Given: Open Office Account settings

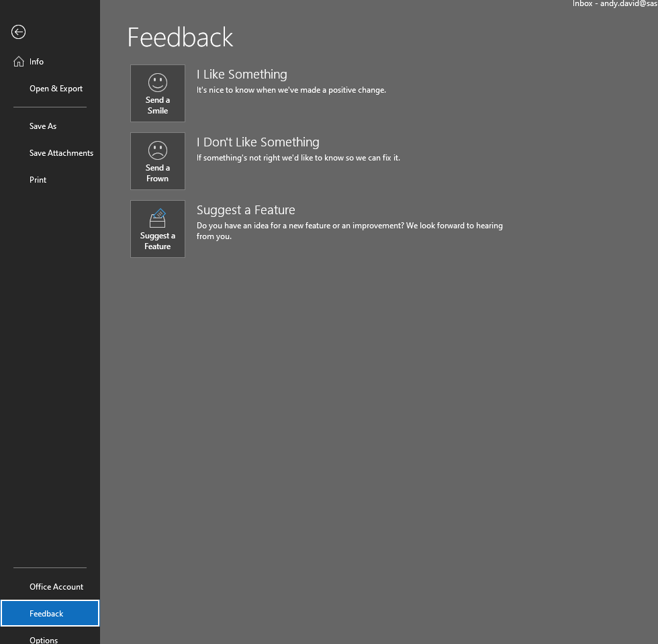Looking at the screenshot, I should [x=56, y=586].
